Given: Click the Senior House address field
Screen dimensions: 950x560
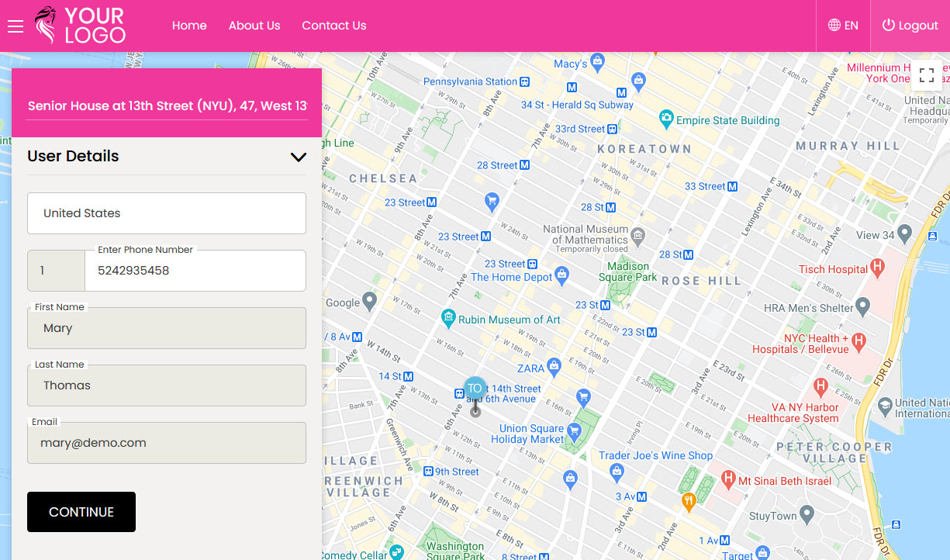Looking at the screenshot, I should (167, 106).
